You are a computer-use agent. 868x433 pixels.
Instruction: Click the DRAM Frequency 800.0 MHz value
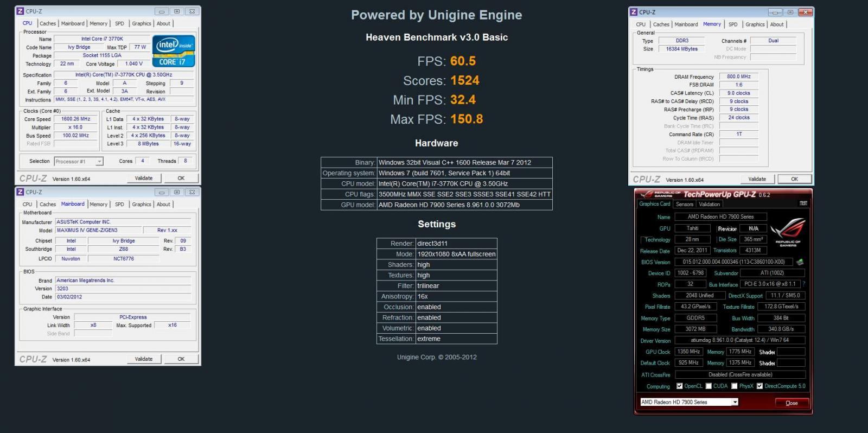(x=739, y=77)
